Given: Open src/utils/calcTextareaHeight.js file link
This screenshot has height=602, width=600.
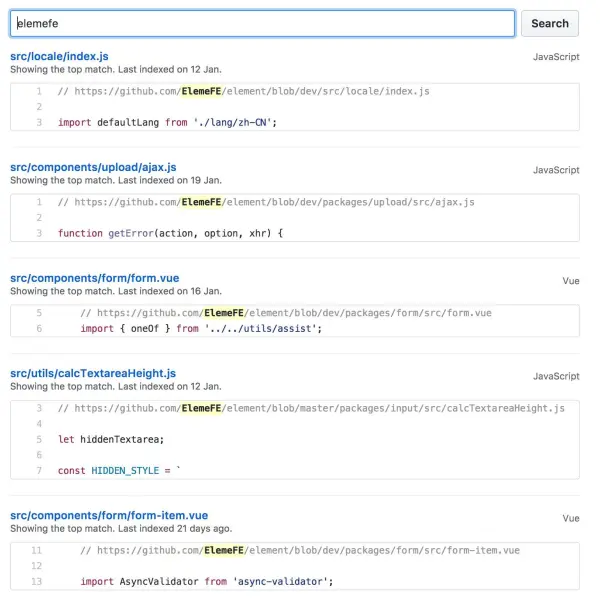Looking at the screenshot, I should [x=93, y=374].
